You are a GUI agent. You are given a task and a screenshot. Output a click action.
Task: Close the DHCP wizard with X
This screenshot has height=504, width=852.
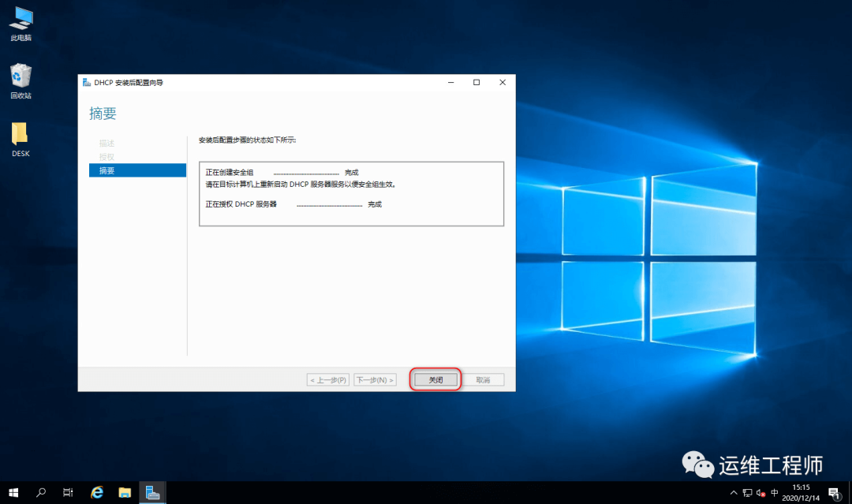[503, 83]
